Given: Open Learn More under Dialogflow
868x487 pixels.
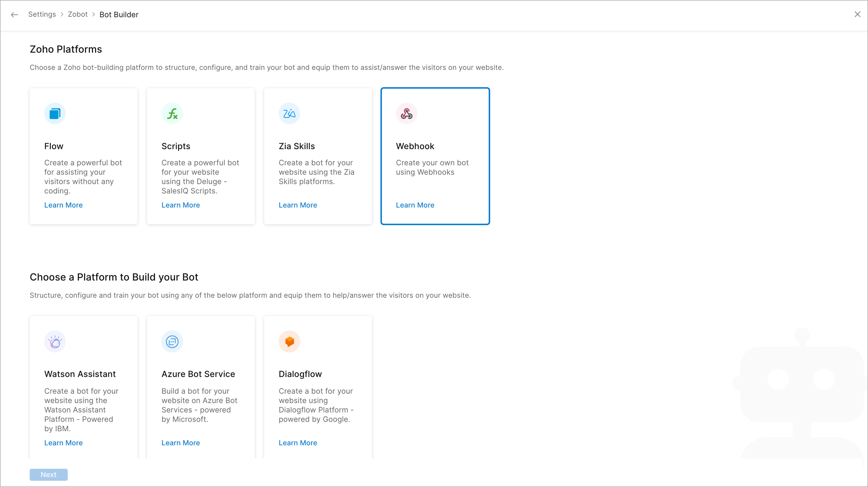Looking at the screenshot, I should click(x=298, y=443).
